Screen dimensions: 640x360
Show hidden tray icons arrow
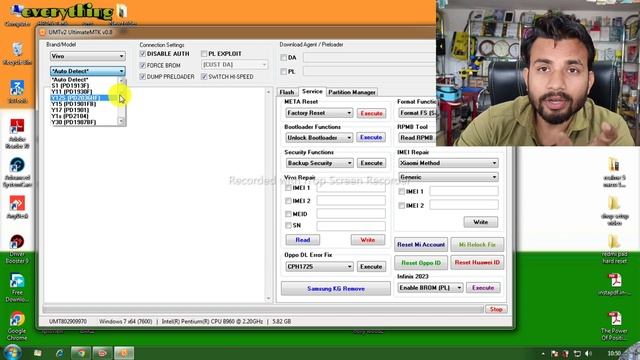543,353
